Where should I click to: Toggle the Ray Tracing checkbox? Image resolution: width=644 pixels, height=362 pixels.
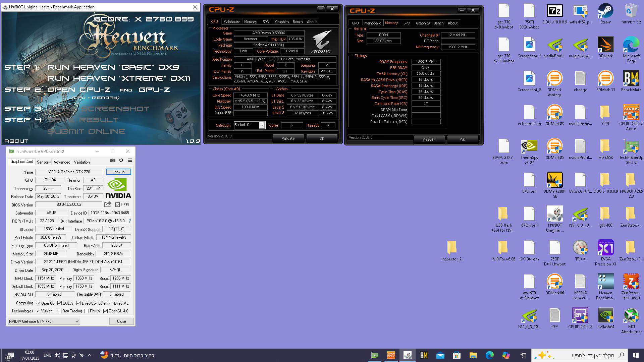[x=59, y=311]
